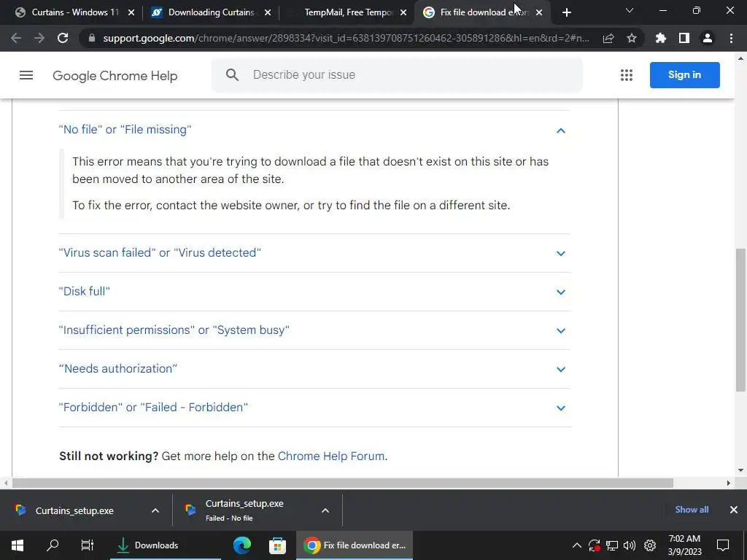Click the search magnifier icon
The height and width of the screenshot is (560, 747).
click(x=232, y=75)
